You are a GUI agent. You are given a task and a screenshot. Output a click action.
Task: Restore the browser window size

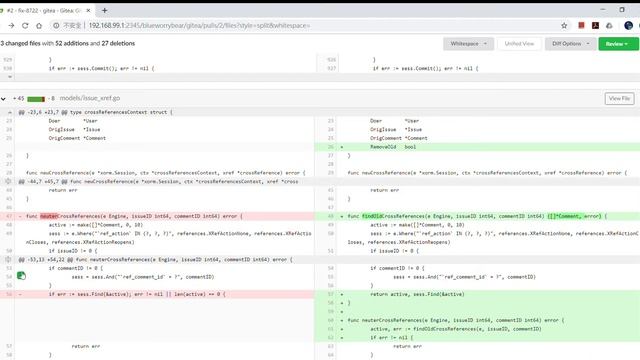tap(622, 10)
